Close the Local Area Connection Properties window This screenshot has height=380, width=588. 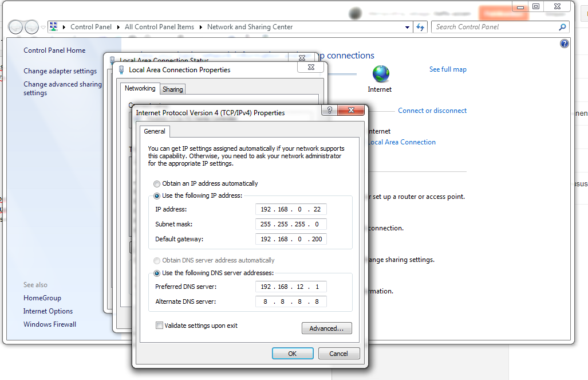(x=311, y=67)
